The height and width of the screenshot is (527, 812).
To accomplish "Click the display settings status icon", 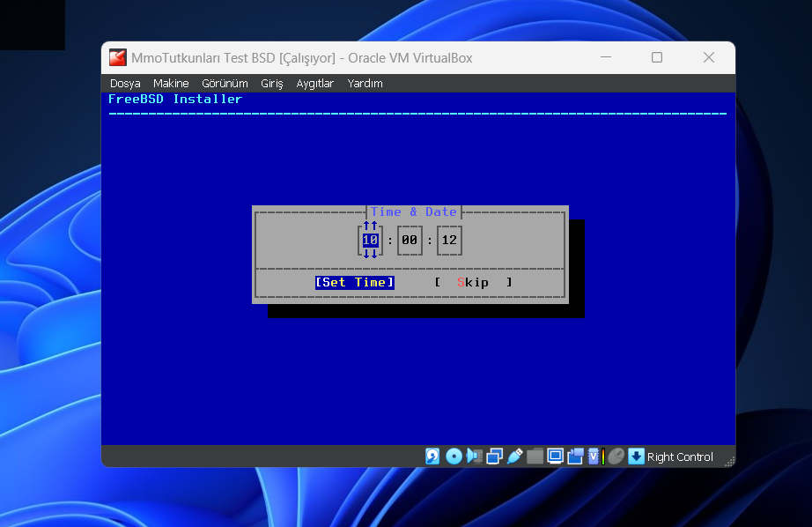I will click(555, 456).
